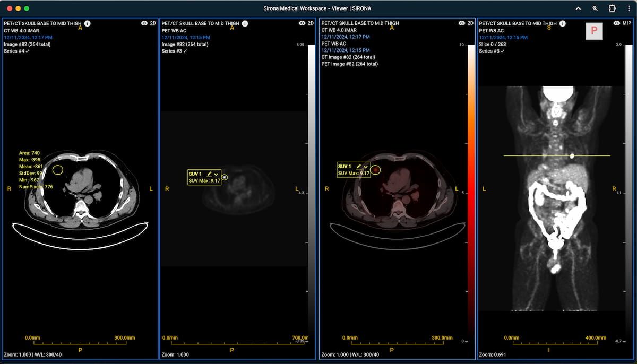637x364 pixels.
Task: Select the MIP label in the rightmost viewport
Action: (627, 23)
